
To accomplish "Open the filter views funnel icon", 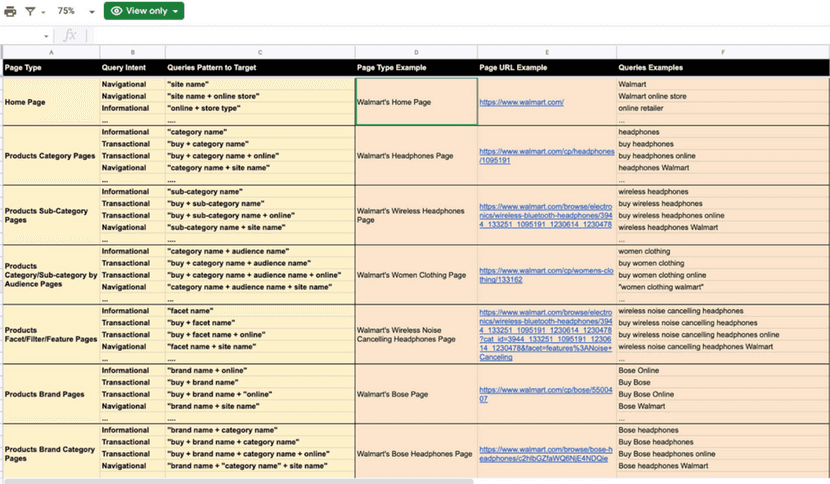I will (x=30, y=11).
